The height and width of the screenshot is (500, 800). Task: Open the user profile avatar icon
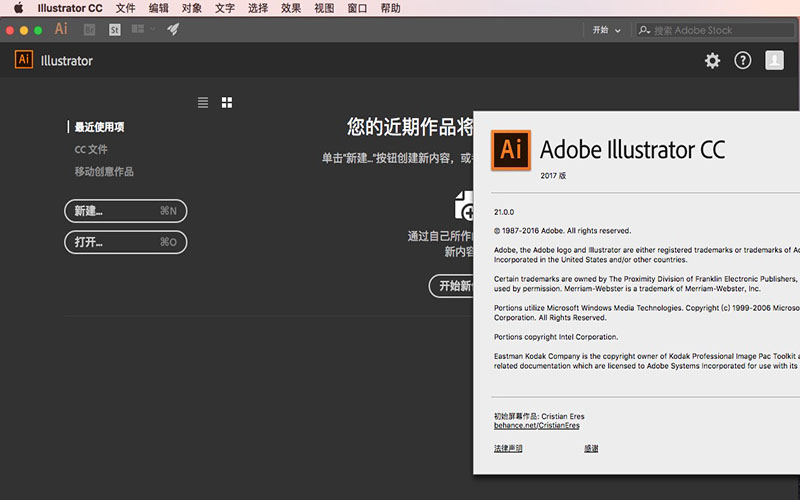pyautogui.click(x=774, y=60)
